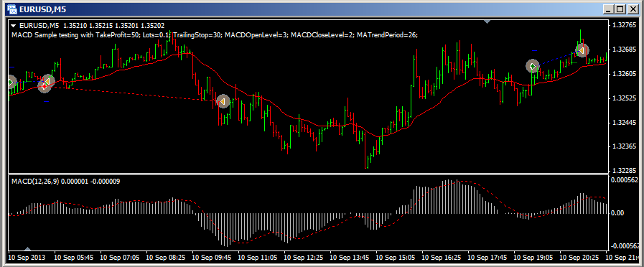Select the blue dashed trade line at right
Image resolution: width=644 pixels, height=267 pixels.
coord(557,58)
